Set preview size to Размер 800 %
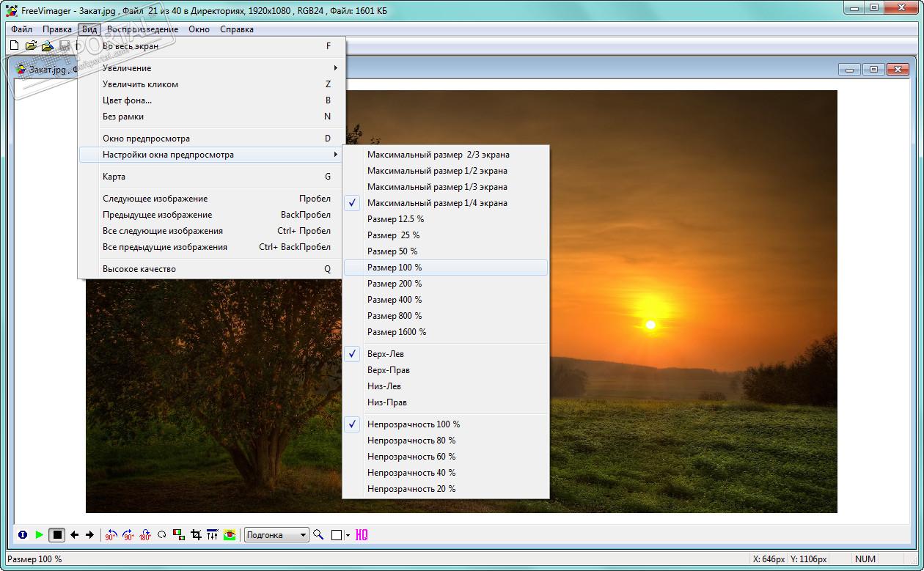 tap(446, 316)
